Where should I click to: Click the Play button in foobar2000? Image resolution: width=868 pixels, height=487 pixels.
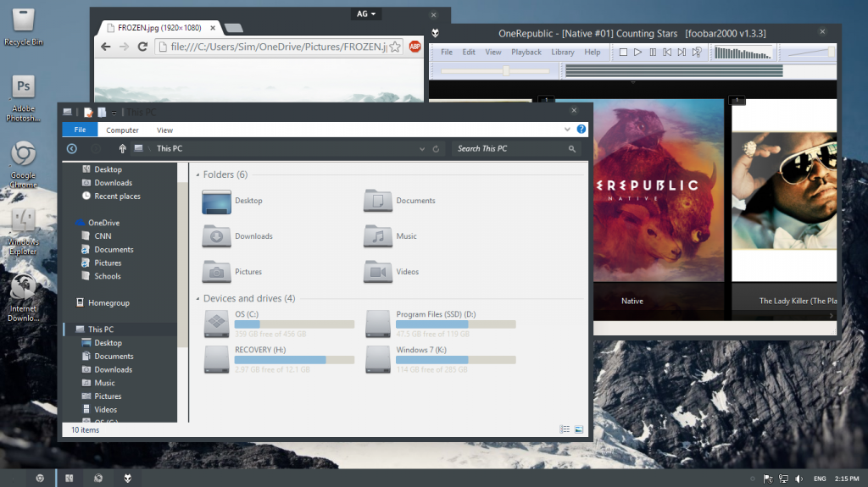click(637, 53)
